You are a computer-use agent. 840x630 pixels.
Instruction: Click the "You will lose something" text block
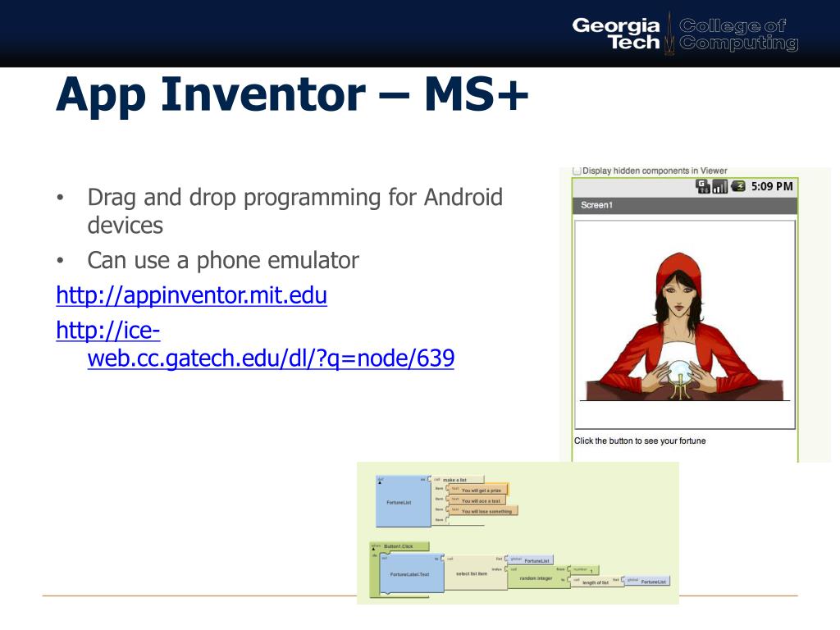click(482, 511)
